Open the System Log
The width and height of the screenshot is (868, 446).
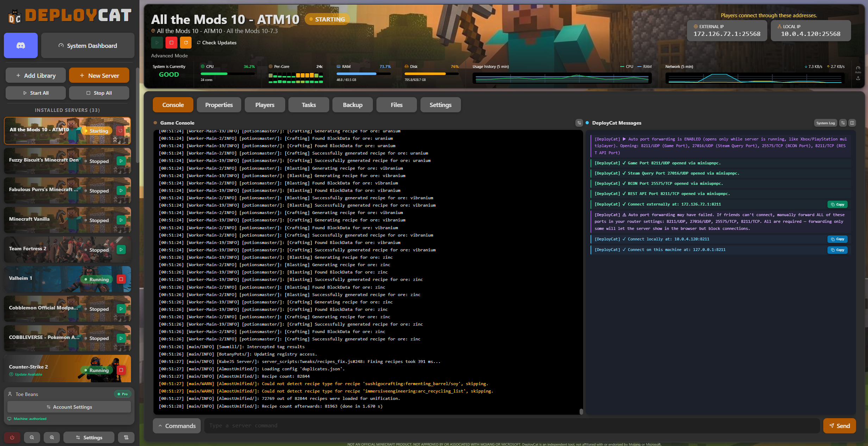[x=825, y=123]
